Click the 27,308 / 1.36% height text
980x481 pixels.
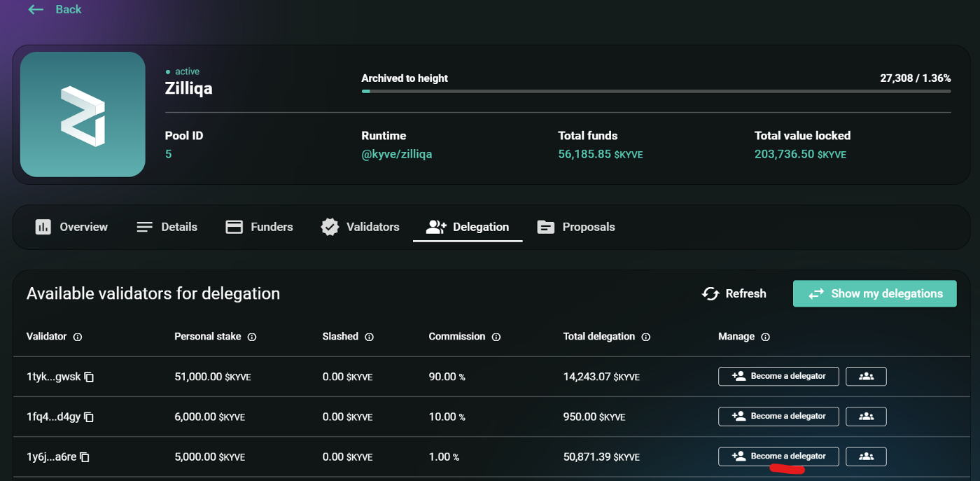click(916, 78)
